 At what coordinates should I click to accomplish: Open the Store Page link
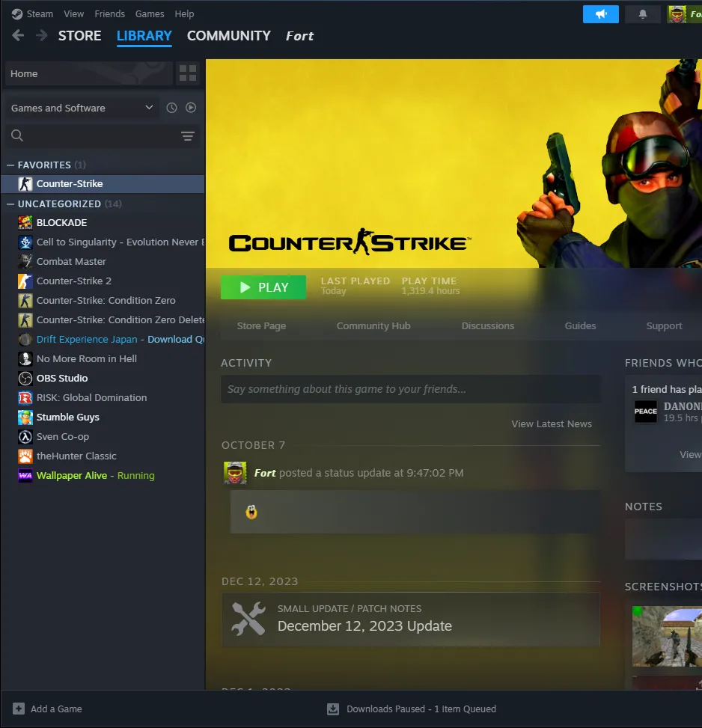click(x=261, y=326)
